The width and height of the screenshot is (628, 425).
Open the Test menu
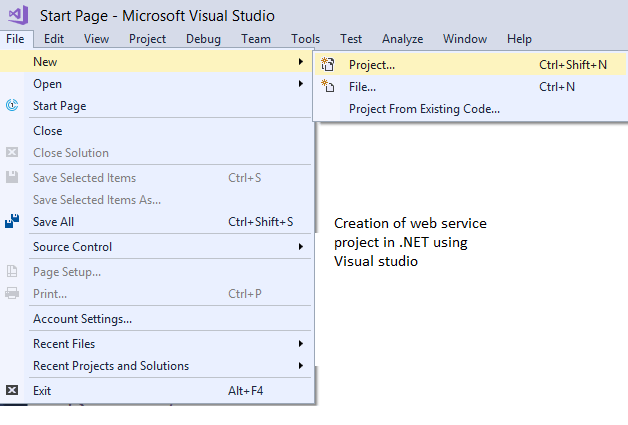point(351,39)
